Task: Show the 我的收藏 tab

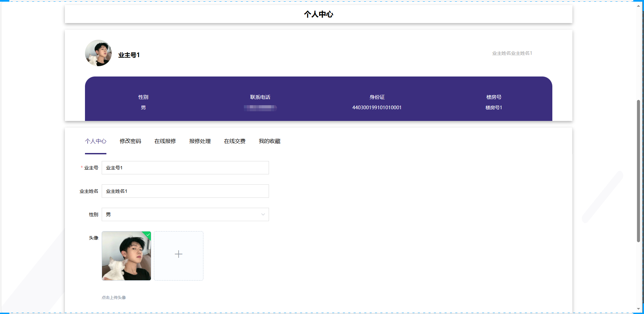Action: pyautogui.click(x=270, y=141)
